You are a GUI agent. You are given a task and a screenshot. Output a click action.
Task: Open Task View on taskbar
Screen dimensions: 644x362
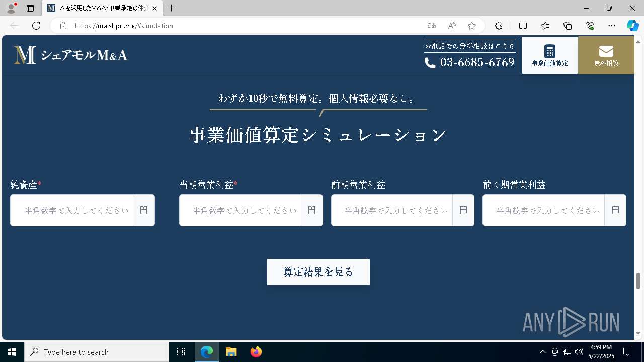181,352
